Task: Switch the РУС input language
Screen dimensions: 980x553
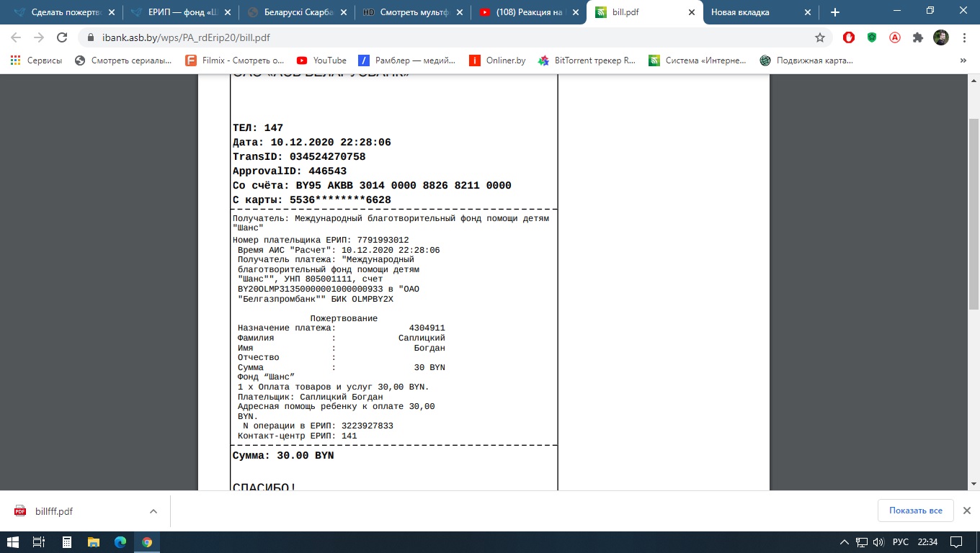Action: pyautogui.click(x=901, y=541)
